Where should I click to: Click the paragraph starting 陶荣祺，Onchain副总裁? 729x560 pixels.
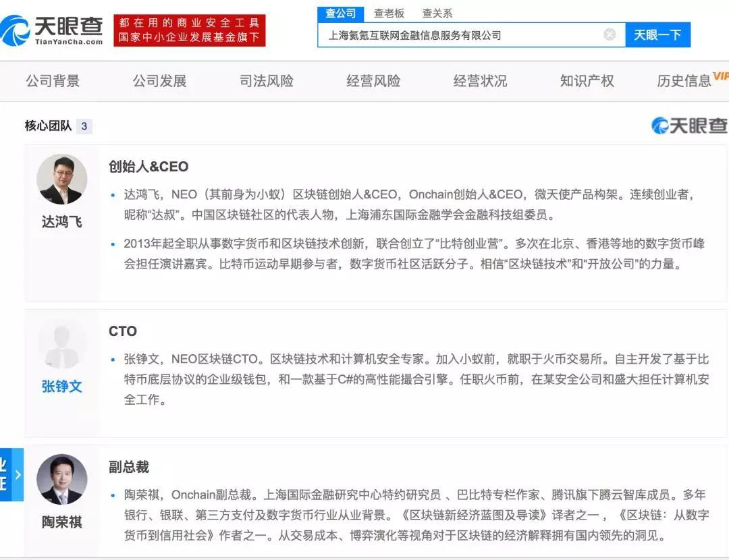tap(416, 515)
